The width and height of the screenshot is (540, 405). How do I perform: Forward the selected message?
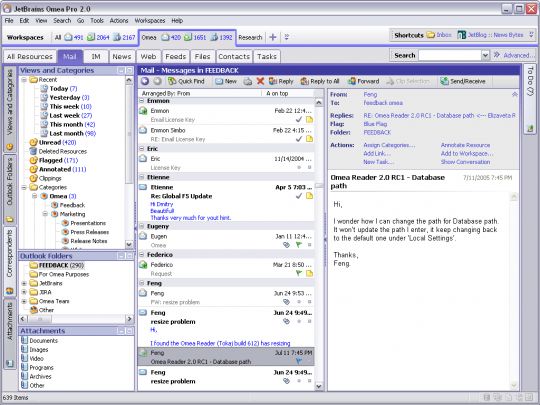click(x=364, y=81)
